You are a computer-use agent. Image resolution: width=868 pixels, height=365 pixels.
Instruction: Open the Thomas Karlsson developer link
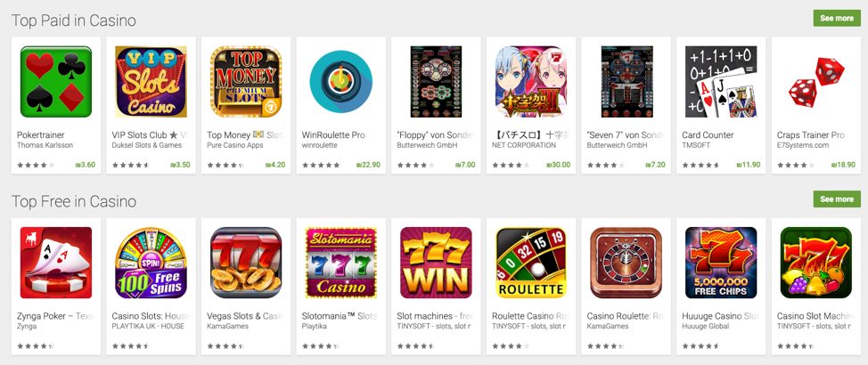coord(45,145)
